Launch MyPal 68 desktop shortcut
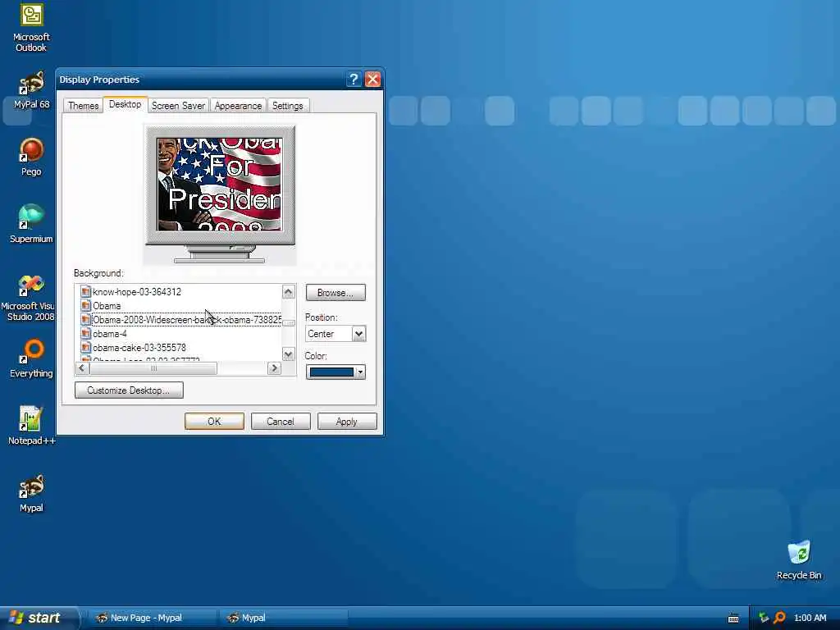Image resolution: width=840 pixels, height=630 pixels. [31, 89]
